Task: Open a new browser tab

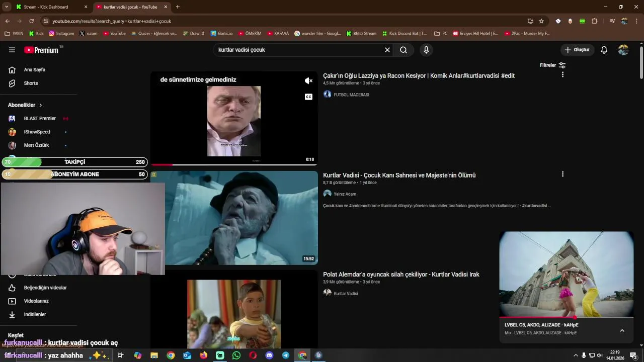Action: (178, 7)
